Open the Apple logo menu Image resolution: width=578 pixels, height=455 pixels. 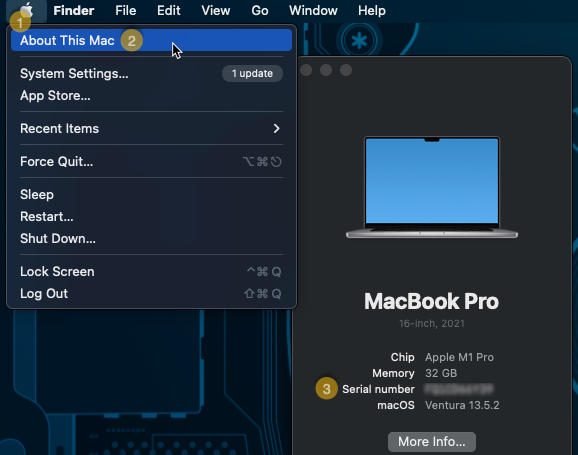tap(27, 10)
